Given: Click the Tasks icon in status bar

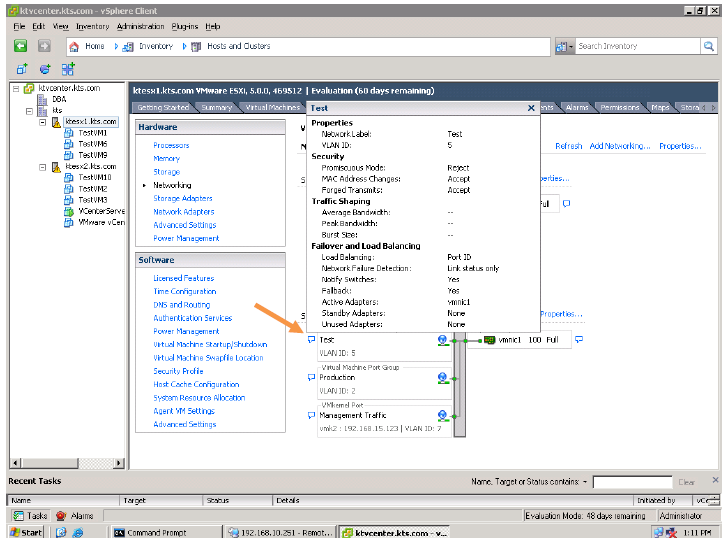Looking at the screenshot, I should (x=18, y=516).
